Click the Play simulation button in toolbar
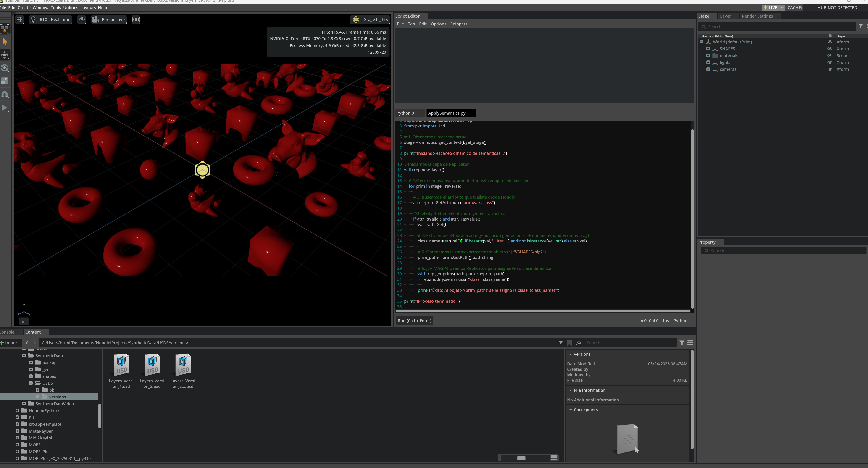 point(5,108)
